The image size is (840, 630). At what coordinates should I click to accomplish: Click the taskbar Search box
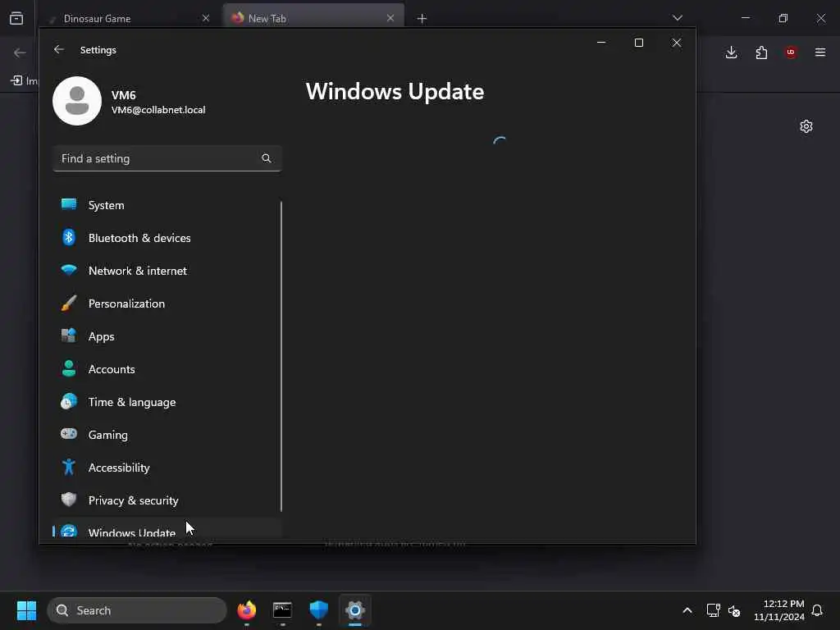click(137, 610)
